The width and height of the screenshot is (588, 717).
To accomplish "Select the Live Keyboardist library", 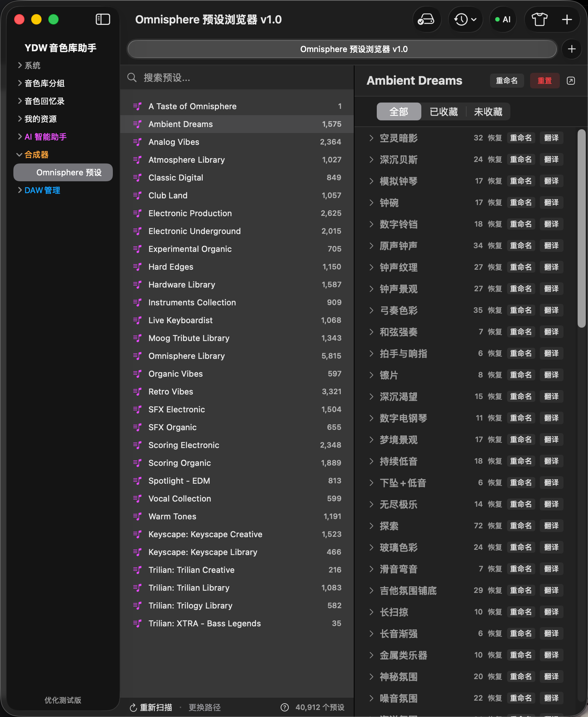I will [x=237, y=320].
